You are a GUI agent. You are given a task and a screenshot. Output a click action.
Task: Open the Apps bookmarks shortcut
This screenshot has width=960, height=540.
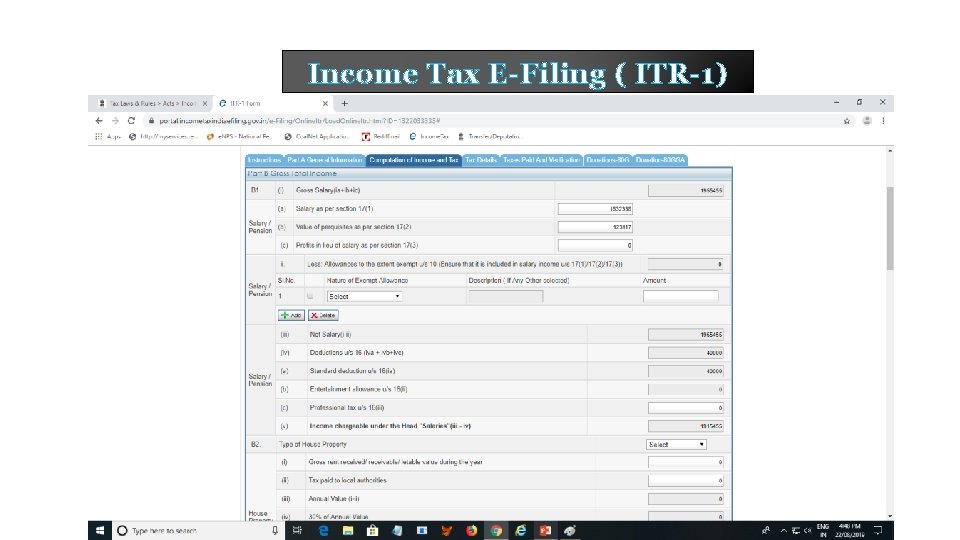pyautogui.click(x=108, y=137)
